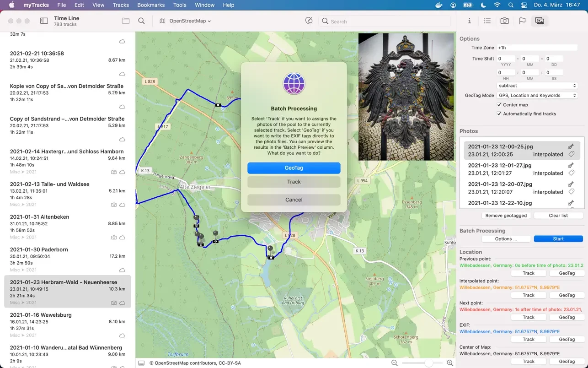The image size is (588, 368).
Task: Cancel the Batch Processing dialog
Action: 294,200
